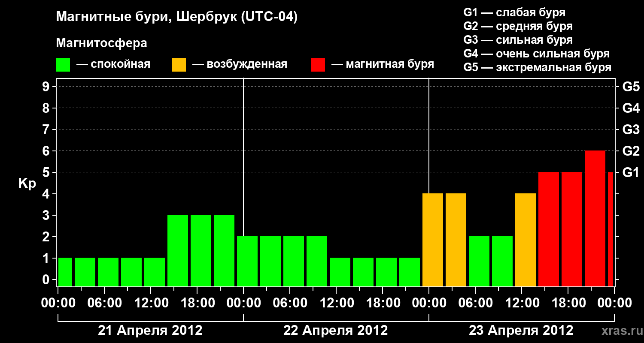Click the narrow red bar at the chart's right edge
Screen dimensions: 644x343
pos(611,229)
